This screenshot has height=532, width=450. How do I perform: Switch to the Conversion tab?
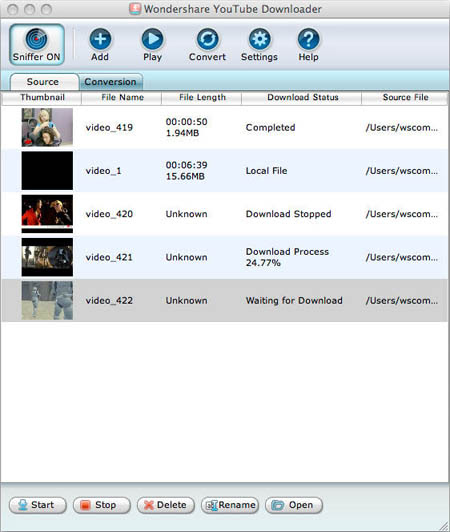tap(111, 82)
